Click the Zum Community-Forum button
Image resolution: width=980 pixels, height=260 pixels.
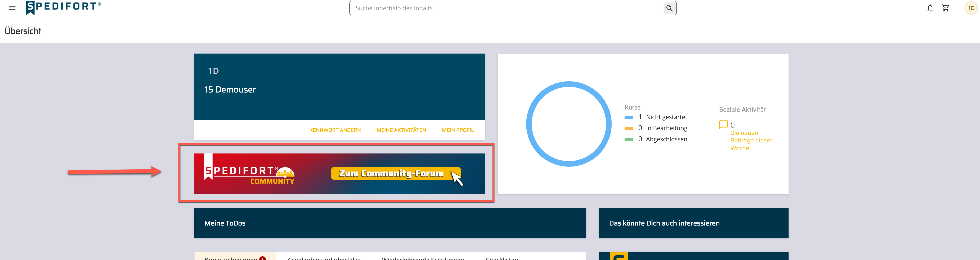396,173
